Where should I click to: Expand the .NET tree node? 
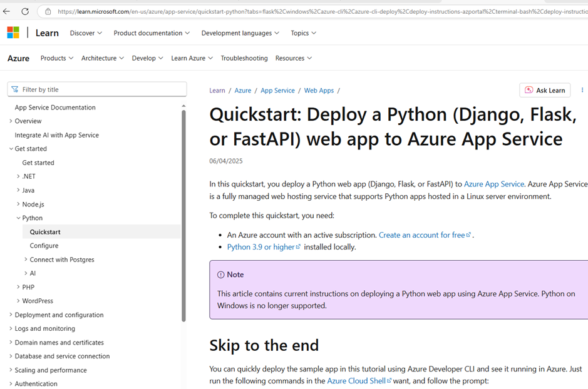18,176
